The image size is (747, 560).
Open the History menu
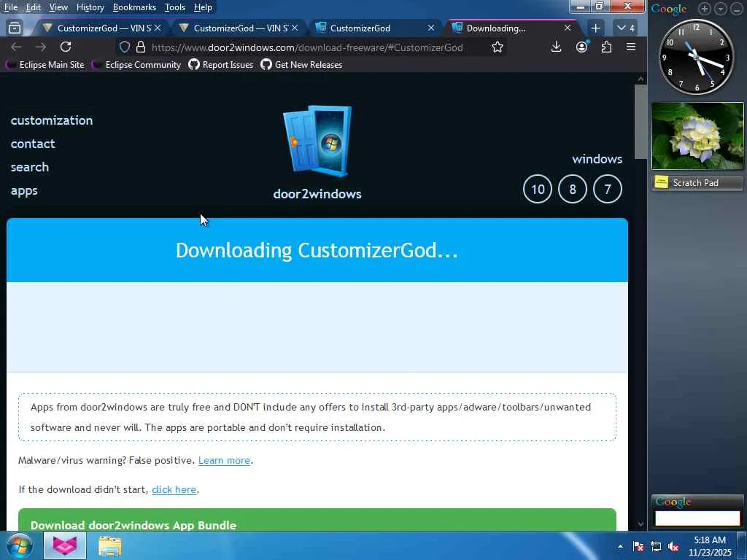click(x=90, y=7)
